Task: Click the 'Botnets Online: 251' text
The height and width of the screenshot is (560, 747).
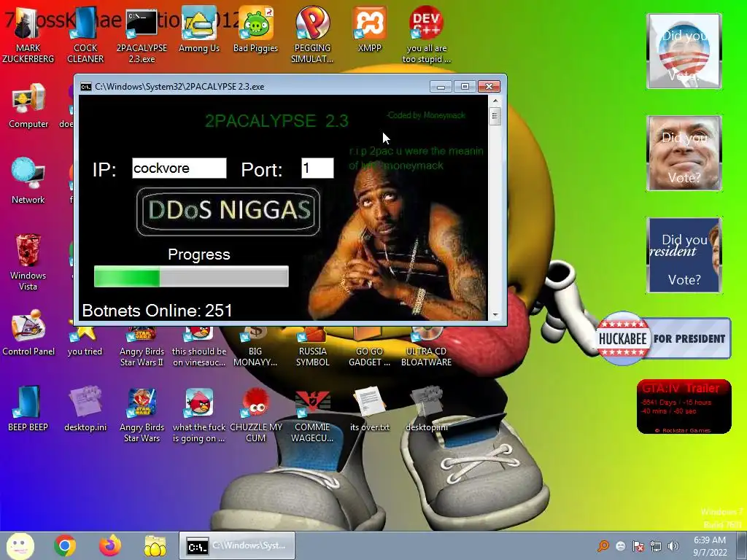Action: click(x=157, y=311)
